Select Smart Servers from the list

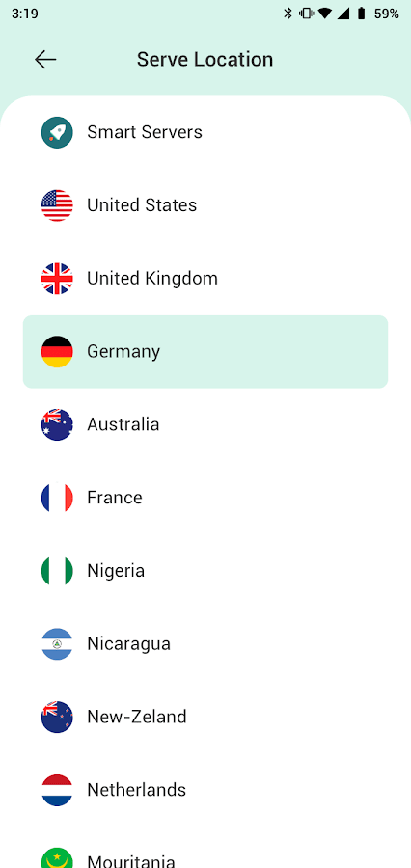click(x=205, y=132)
